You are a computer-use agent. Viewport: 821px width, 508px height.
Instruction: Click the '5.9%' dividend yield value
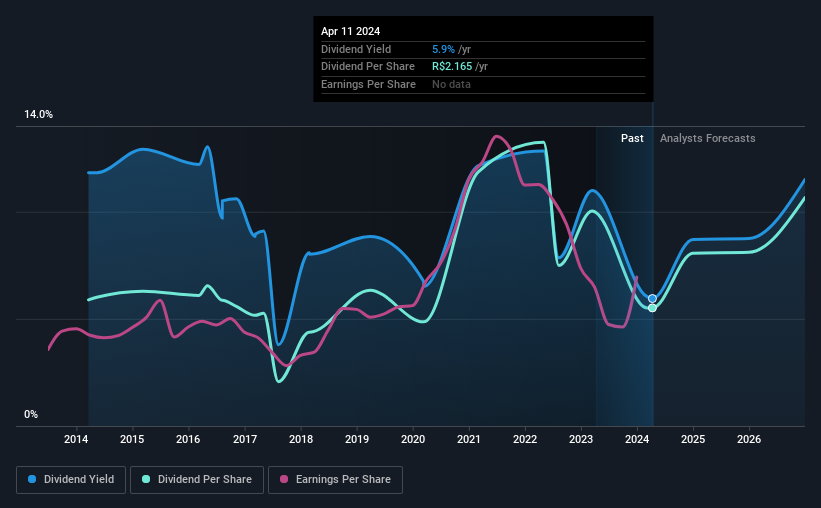[443, 49]
